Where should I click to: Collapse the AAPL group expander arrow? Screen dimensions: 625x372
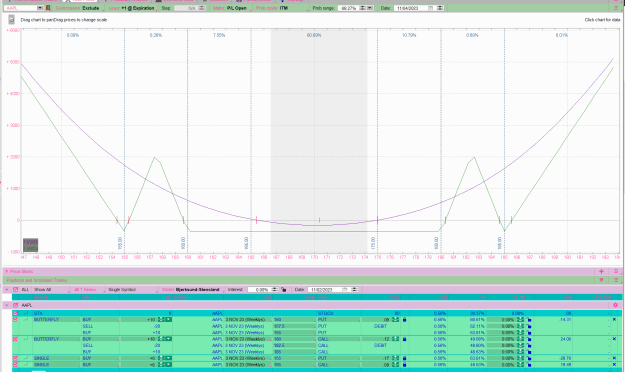pos(7,305)
